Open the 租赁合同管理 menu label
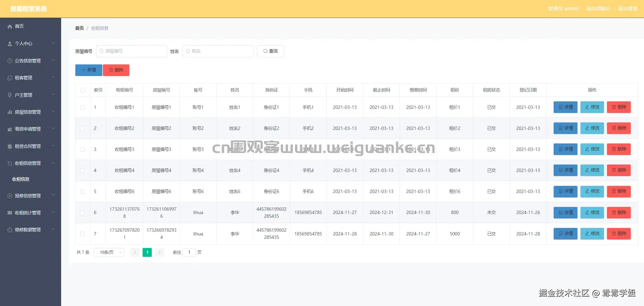This screenshot has height=306, width=644. pos(28,146)
